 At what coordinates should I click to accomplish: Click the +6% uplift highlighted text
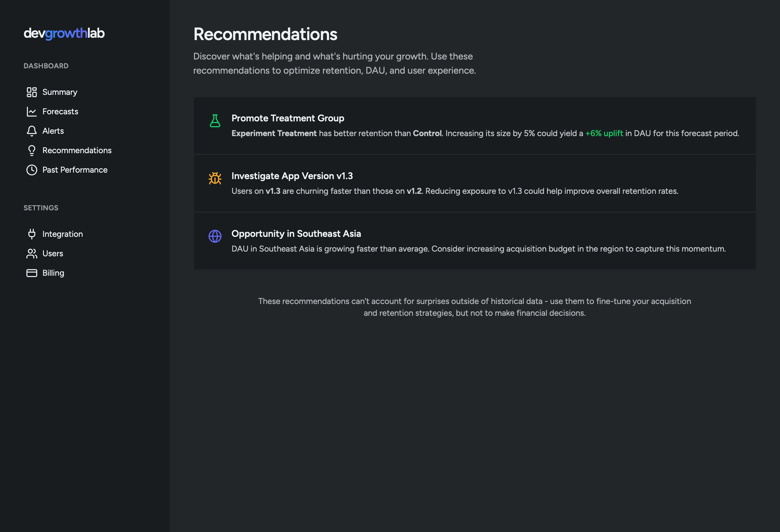(x=604, y=133)
